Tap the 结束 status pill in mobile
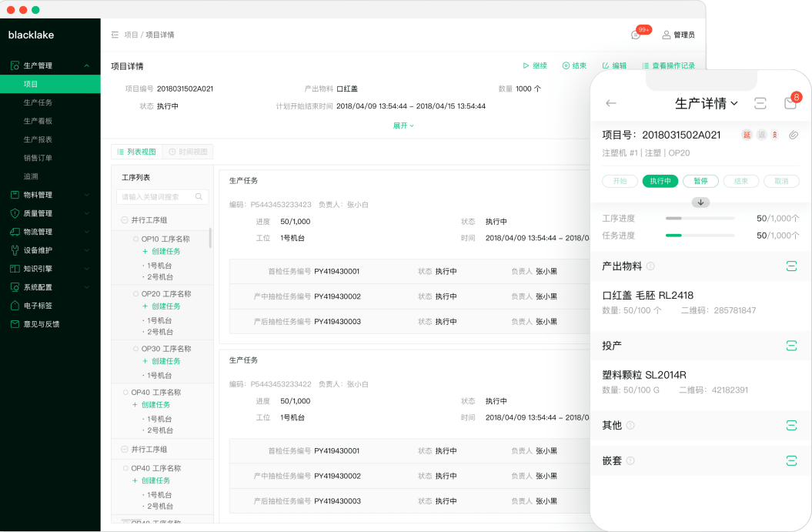The image size is (812, 532). coord(741,181)
